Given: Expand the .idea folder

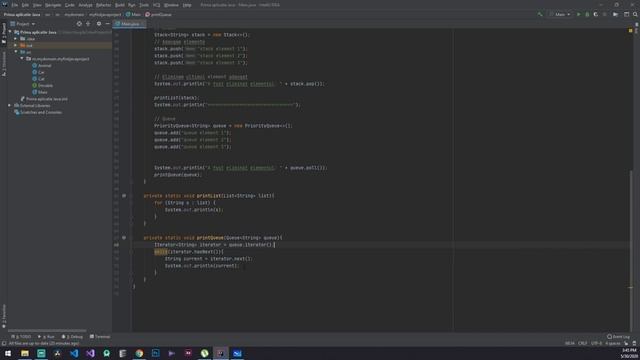Looking at the screenshot, I should coord(16,39).
